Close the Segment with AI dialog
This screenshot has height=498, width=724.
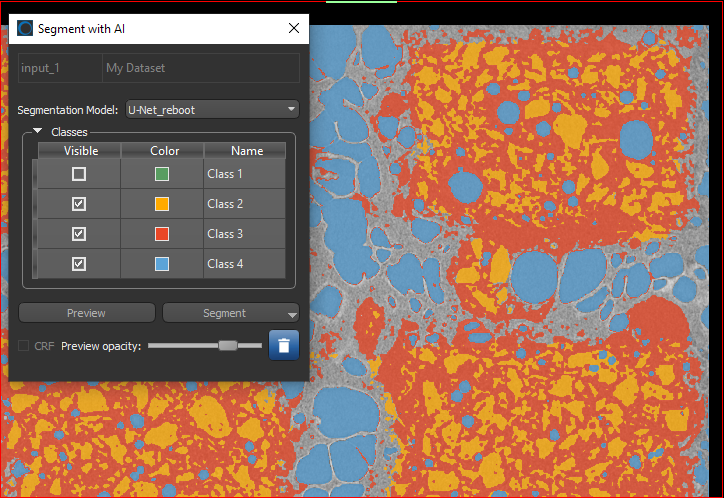coord(294,28)
